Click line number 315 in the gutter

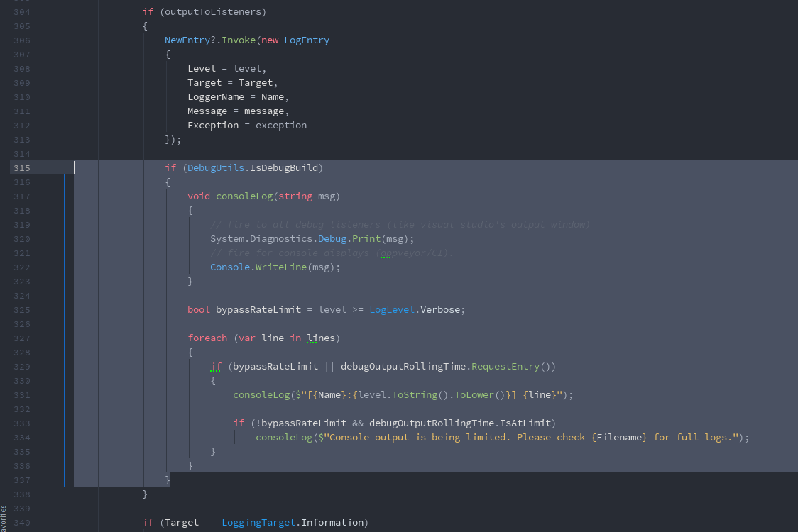click(22, 168)
